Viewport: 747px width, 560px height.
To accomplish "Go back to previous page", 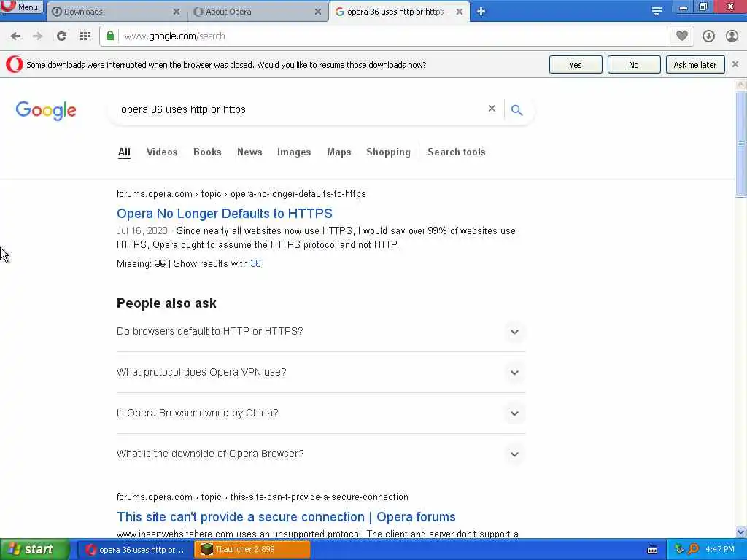I will pos(15,36).
